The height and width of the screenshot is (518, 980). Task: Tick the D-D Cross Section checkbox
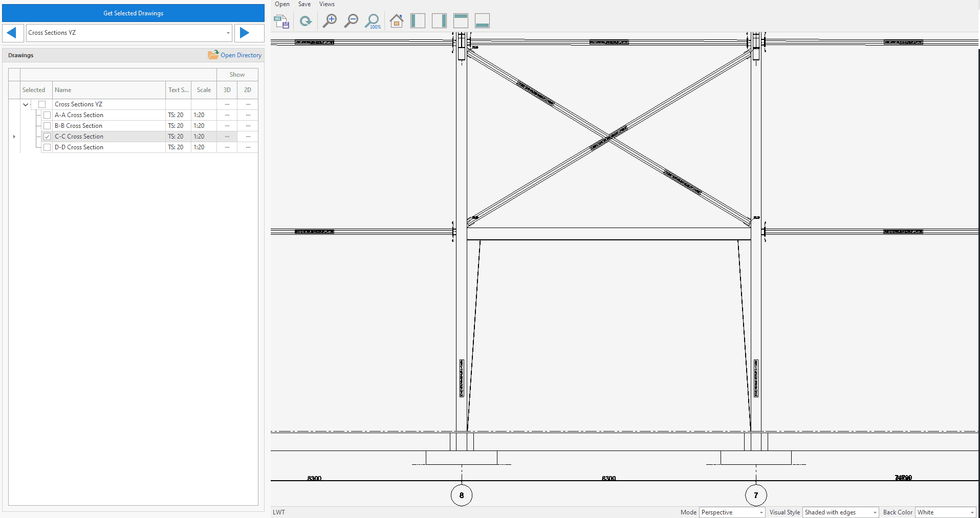tap(47, 147)
